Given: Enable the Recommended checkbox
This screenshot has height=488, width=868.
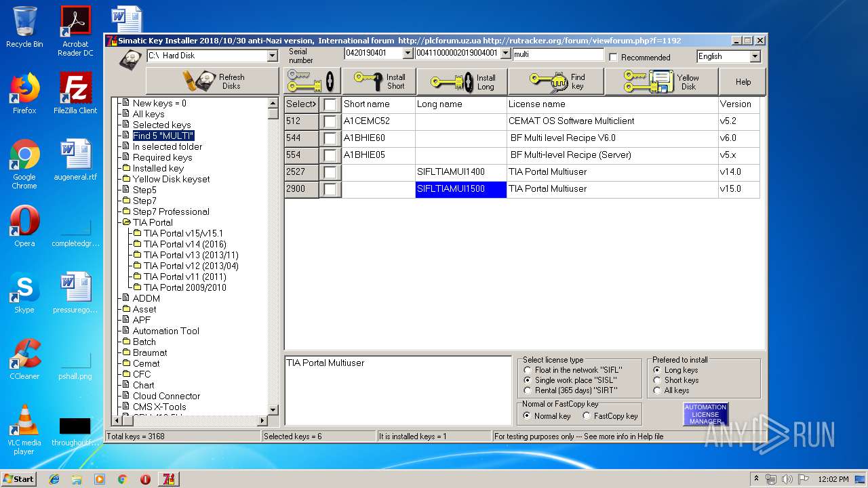Looking at the screenshot, I should tap(614, 58).
